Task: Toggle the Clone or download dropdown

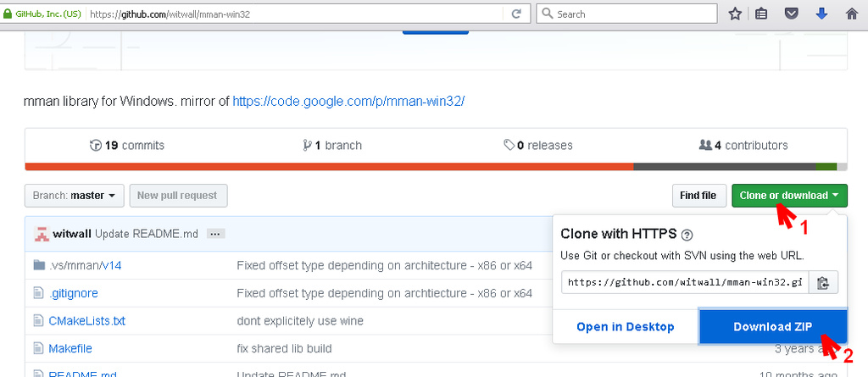Action: click(x=788, y=196)
